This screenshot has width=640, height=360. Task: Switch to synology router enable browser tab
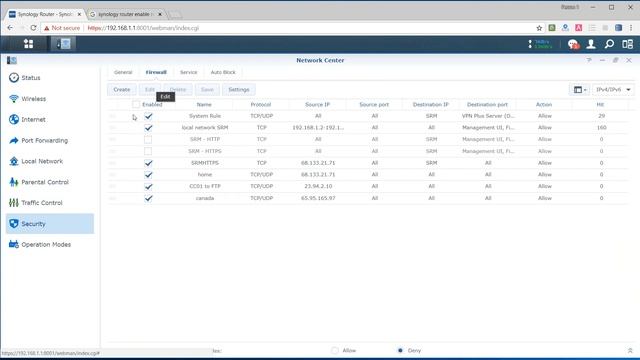pyautogui.click(x=126, y=14)
